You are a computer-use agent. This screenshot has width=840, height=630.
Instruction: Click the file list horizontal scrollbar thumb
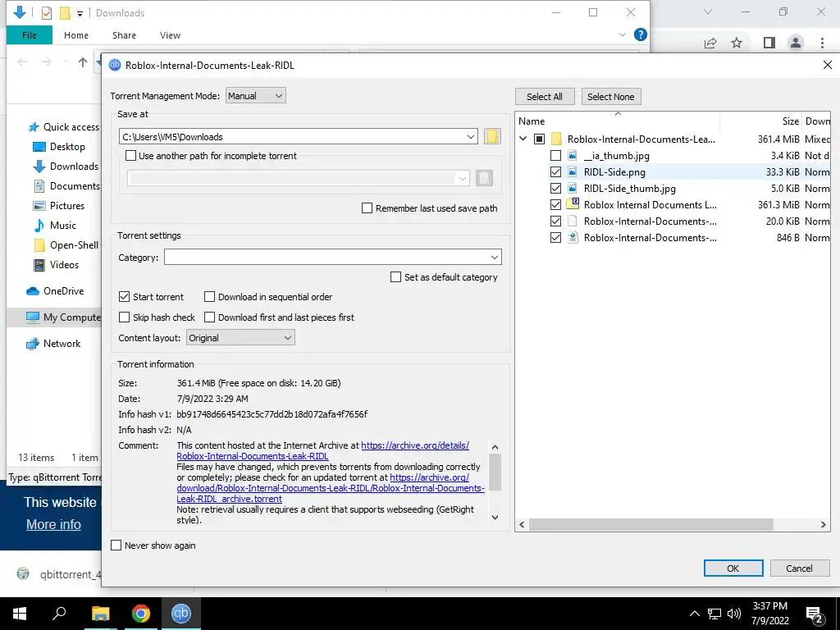tap(651, 524)
